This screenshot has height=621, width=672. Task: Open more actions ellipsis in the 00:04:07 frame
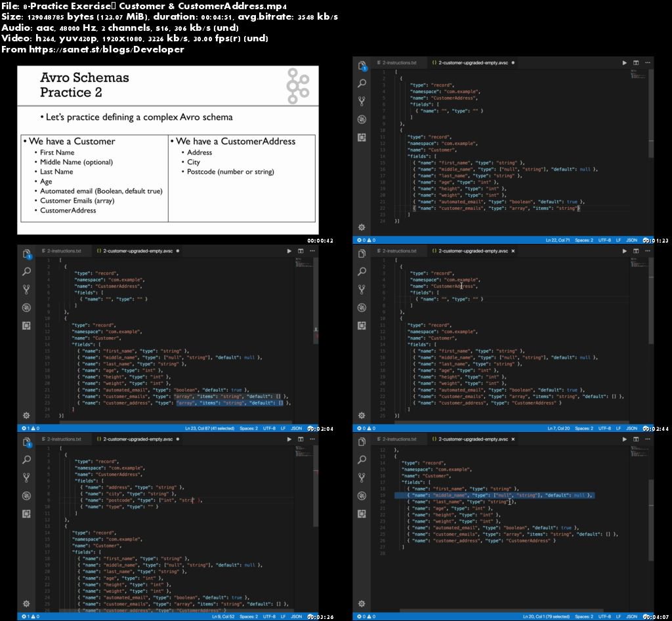point(648,439)
